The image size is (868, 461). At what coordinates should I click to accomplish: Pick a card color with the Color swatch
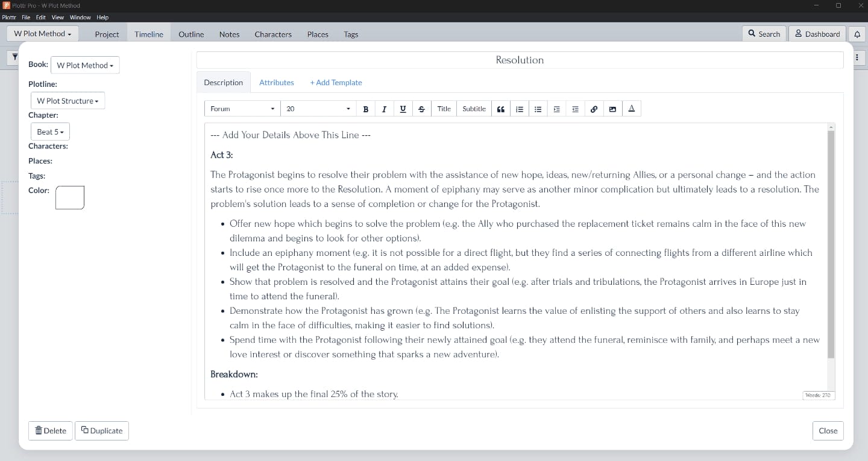(x=69, y=197)
